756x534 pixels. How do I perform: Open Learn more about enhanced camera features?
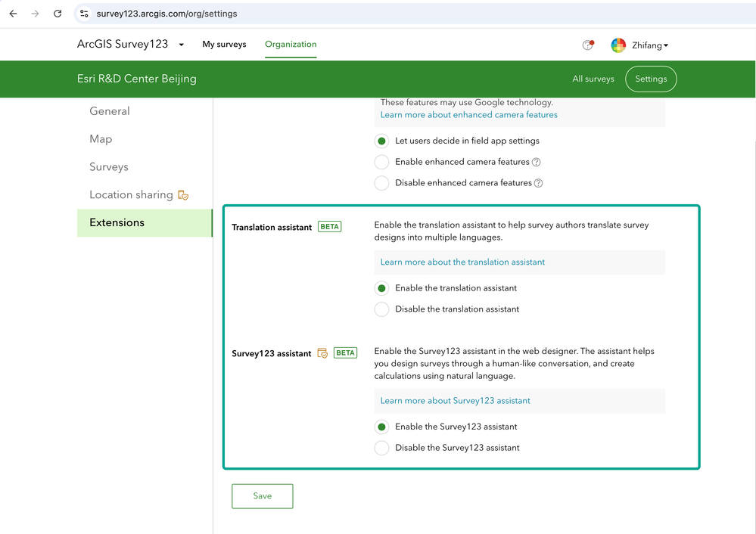click(468, 115)
